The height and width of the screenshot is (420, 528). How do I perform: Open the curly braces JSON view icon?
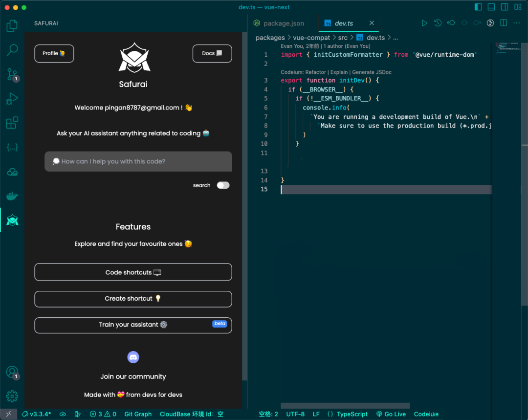tap(12, 147)
